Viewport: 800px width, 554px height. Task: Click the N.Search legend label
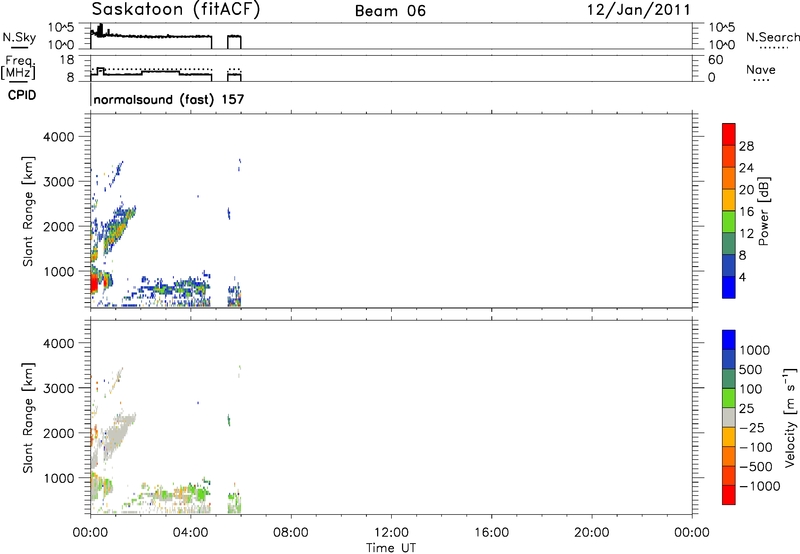[772, 37]
